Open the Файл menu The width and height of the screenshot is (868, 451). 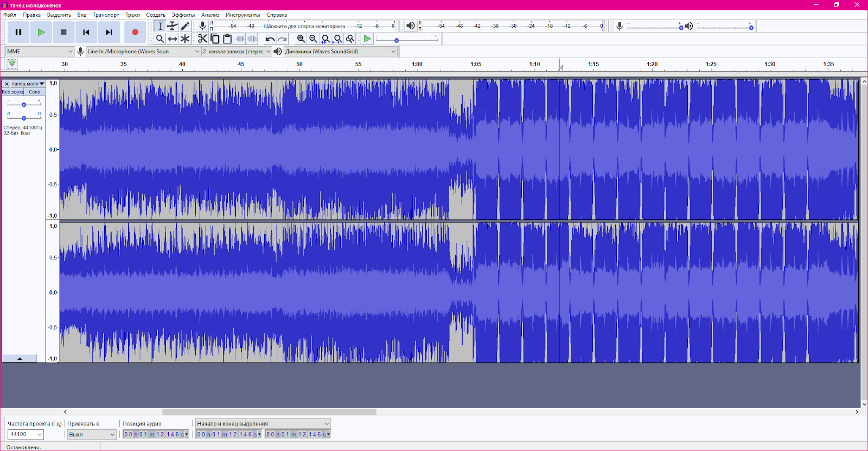tap(10, 15)
